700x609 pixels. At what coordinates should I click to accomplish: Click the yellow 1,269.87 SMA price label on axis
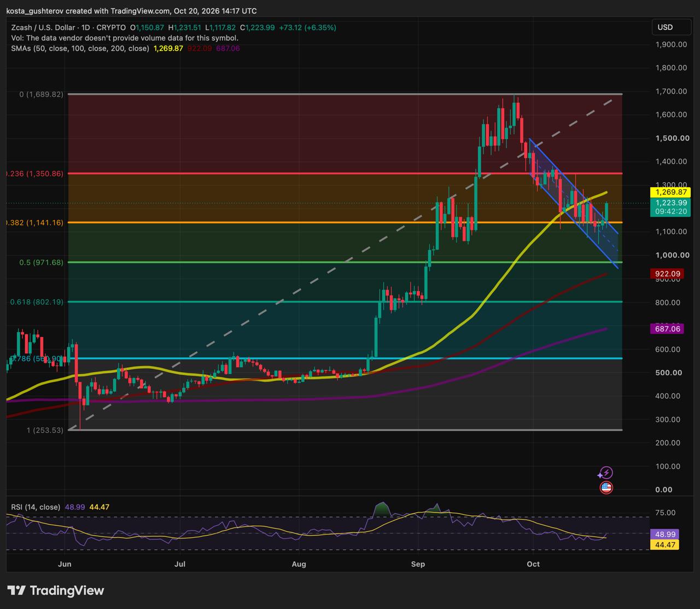(670, 192)
